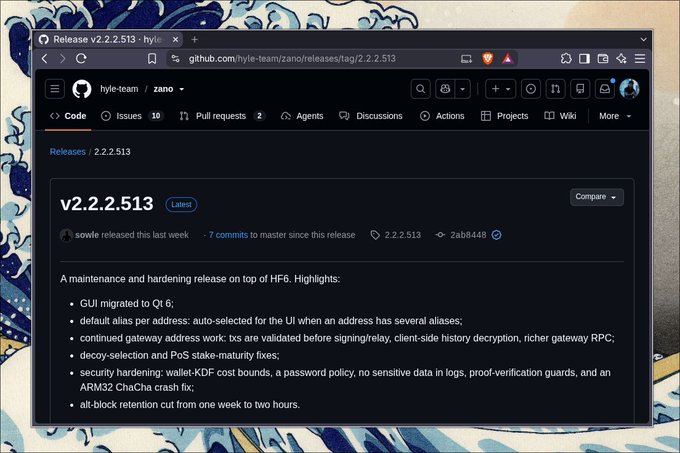Toggle the browser sidebar panel icon
Image resolution: width=680 pixels, height=453 pixels.
click(584, 59)
